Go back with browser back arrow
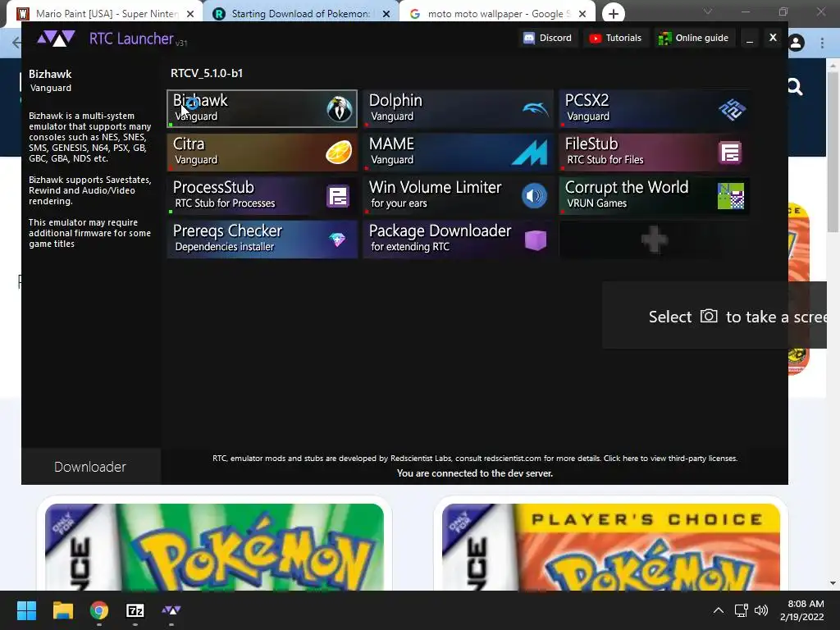The image size is (840, 630). (x=16, y=43)
